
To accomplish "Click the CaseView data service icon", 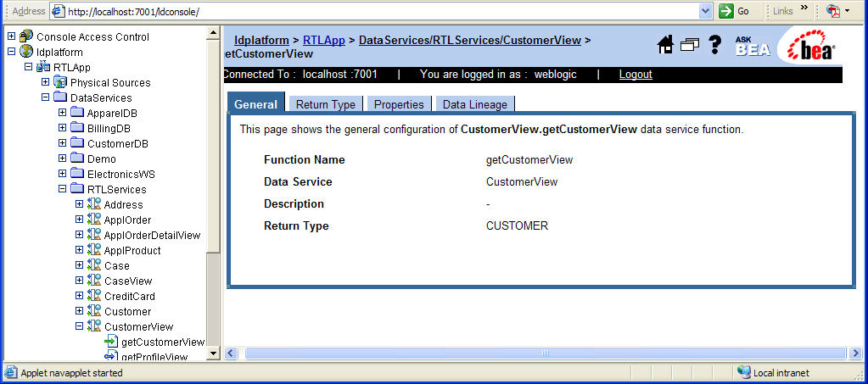I will point(95,281).
